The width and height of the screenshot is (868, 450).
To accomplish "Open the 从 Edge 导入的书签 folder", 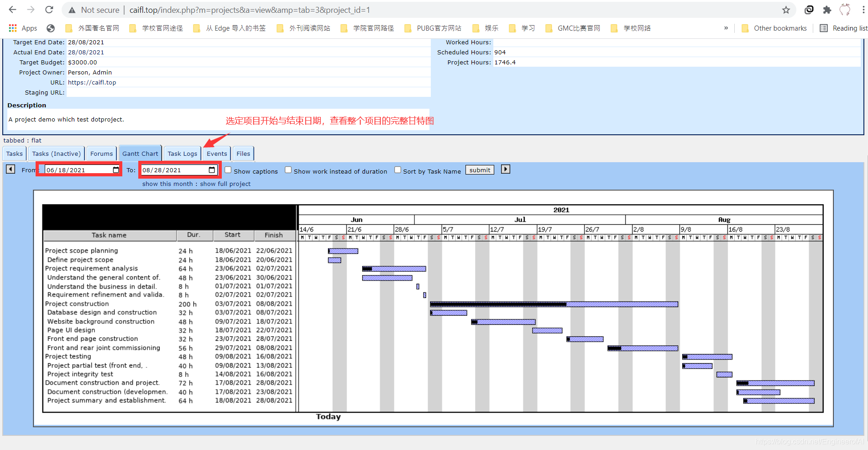I will coord(229,28).
